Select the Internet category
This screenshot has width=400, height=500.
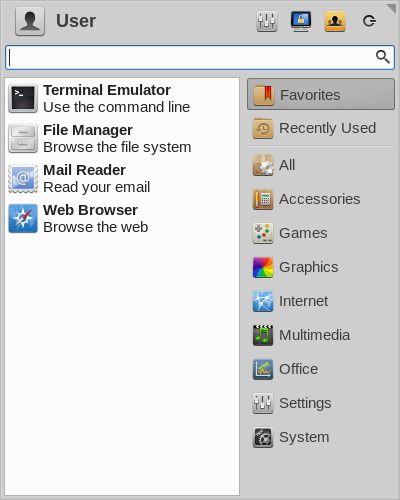(x=321, y=301)
